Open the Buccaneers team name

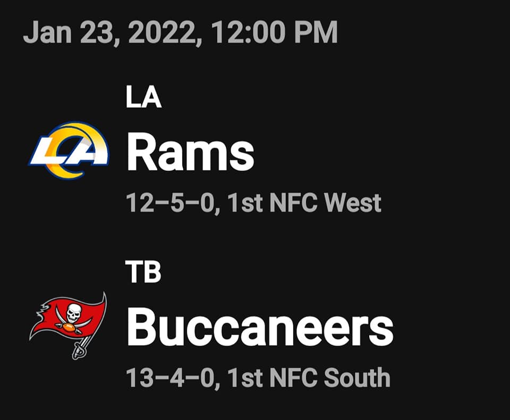coord(259,327)
